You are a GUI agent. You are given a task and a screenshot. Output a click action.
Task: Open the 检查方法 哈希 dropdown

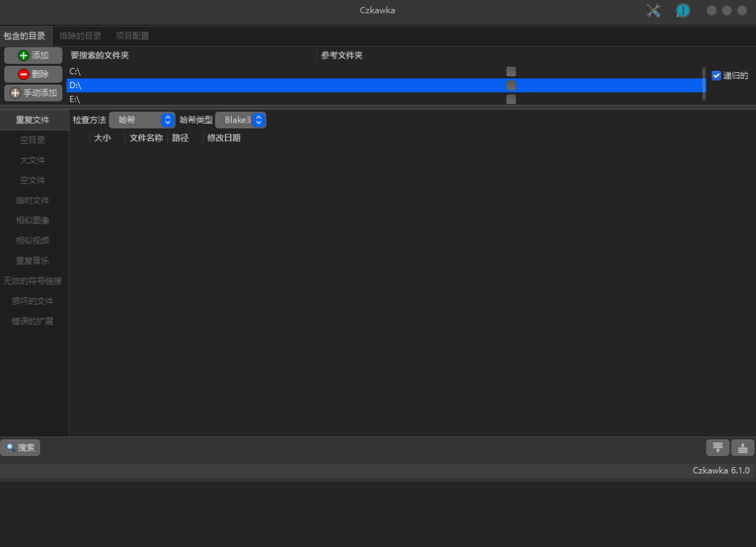pos(141,120)
